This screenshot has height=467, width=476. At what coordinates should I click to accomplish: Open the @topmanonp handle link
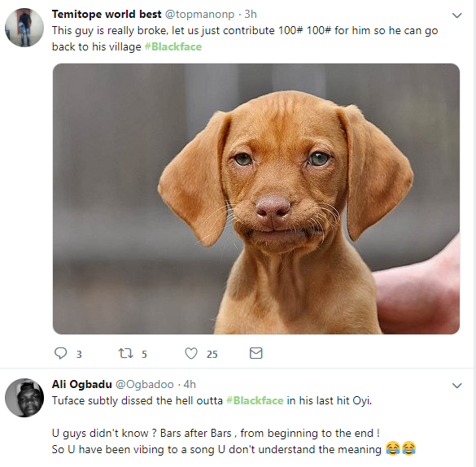pos(199,15)
